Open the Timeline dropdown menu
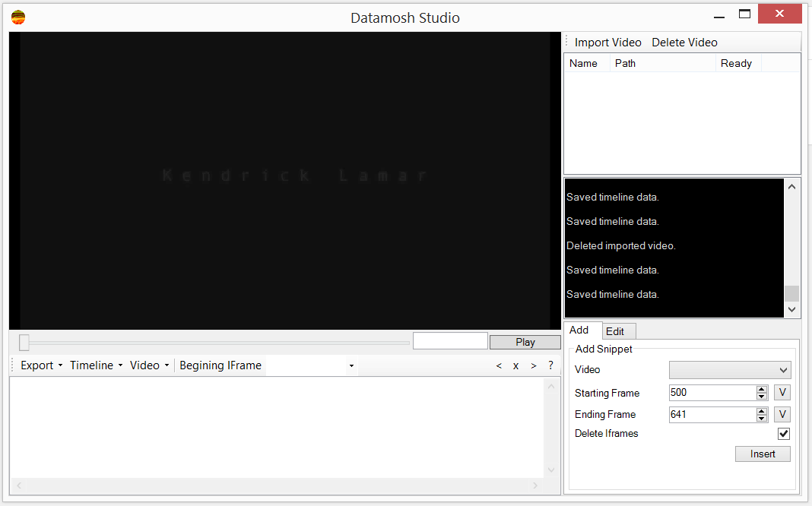 click(97, 365)
